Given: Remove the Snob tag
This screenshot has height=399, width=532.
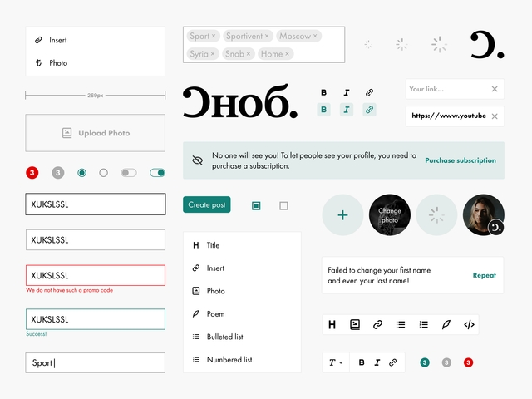Looking at the screenshot, I should pyautogui.click(x=249, y=53).
